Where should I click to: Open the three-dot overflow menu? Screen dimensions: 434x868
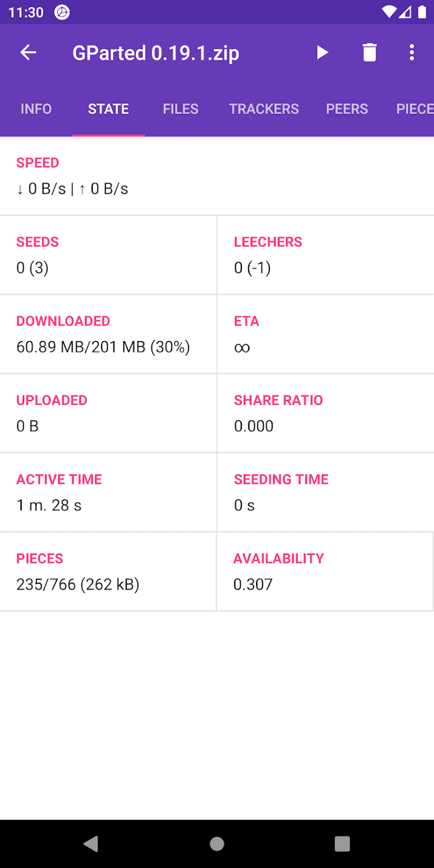pyautogui.click(x=412, y=53)
